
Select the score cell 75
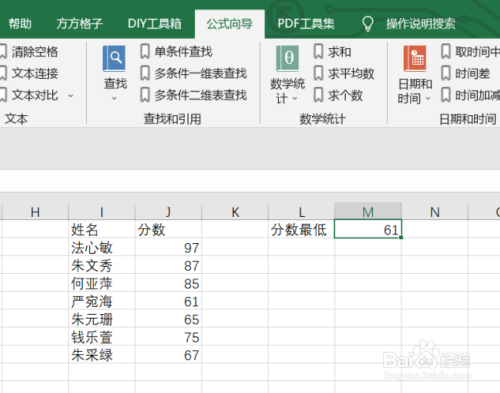tap(168, 337)
